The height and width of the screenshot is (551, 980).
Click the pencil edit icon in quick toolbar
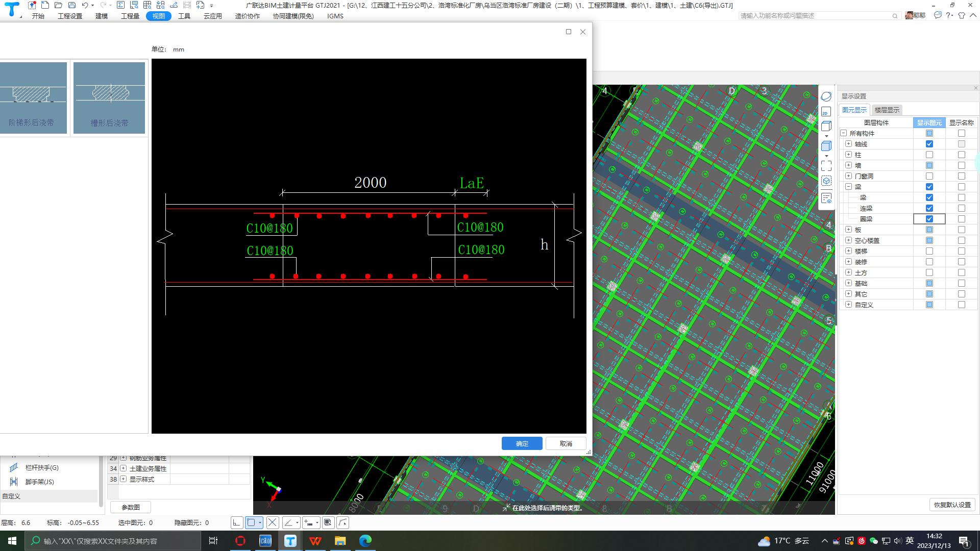click(x=174, y=5)
